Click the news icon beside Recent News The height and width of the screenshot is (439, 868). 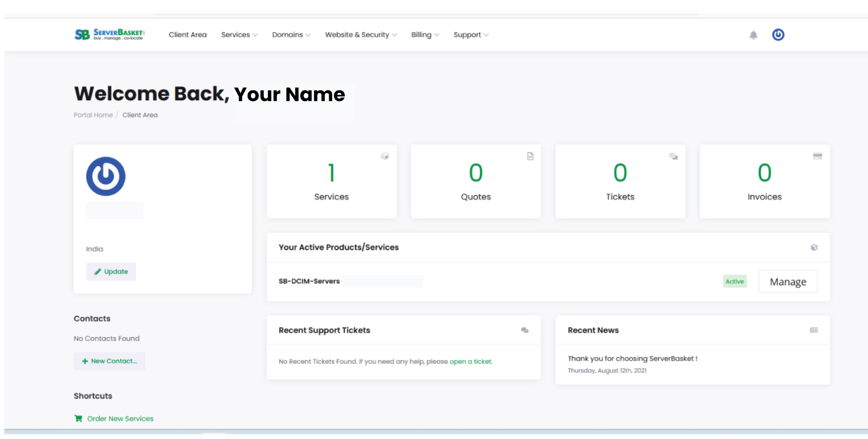tap(814, 330)
